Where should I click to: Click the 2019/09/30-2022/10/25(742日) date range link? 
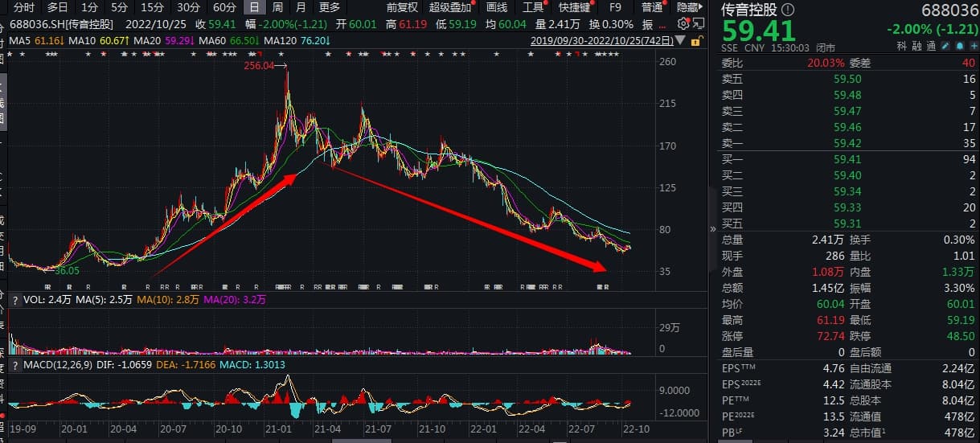(x=603, y=39)
